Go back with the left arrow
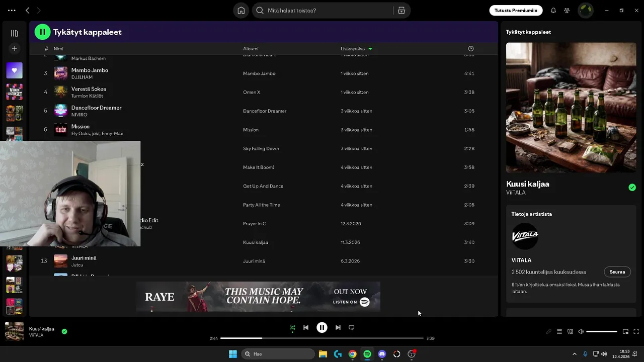The height and width of the screenshot is (362, 644). [28, 10]
